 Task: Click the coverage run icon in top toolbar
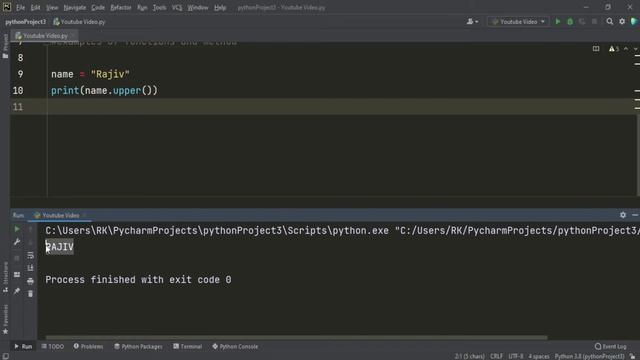[x=582, y=22]
